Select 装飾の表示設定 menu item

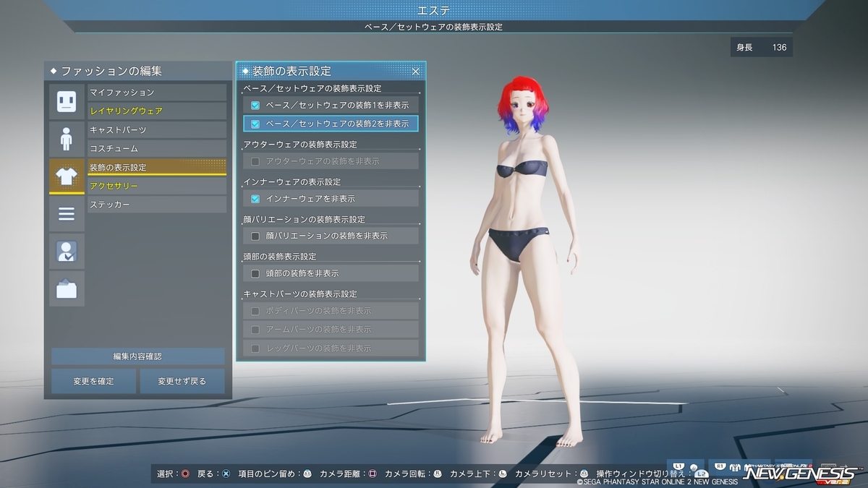click(x=157, y=168)
